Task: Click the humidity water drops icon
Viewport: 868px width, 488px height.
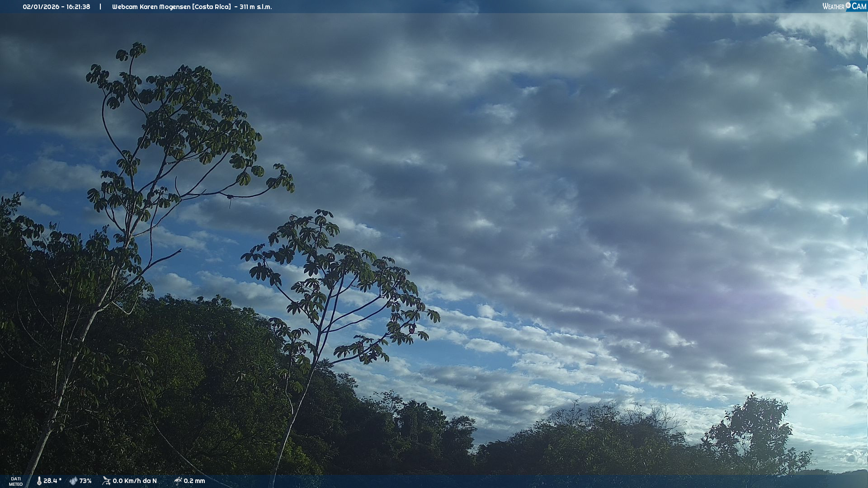Action: coord(73,481)
